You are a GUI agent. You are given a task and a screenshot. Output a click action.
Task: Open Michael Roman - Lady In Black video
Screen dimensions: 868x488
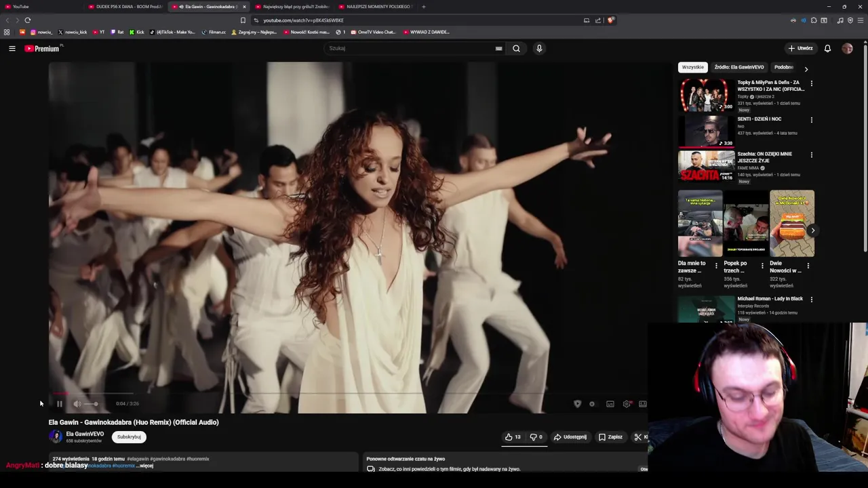pos(706,308)
